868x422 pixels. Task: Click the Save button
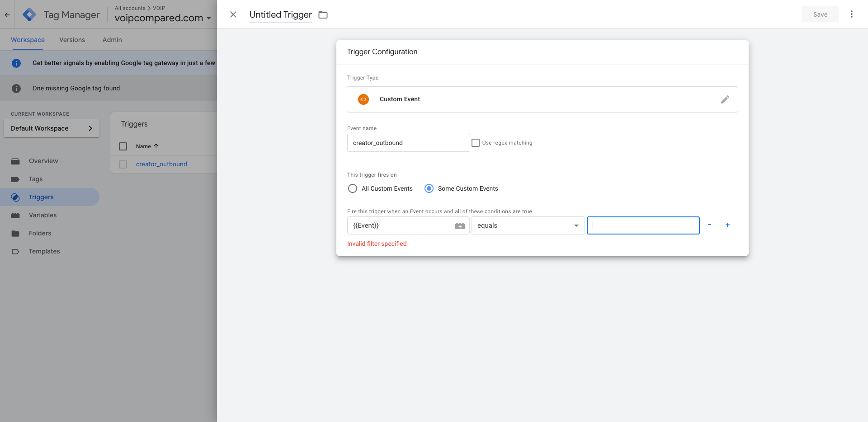coord(820,14)
